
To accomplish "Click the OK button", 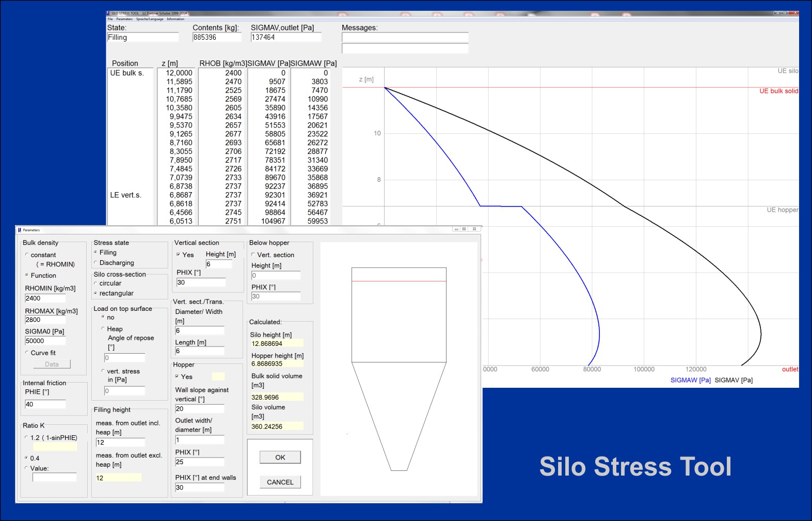I will point(280,457).
